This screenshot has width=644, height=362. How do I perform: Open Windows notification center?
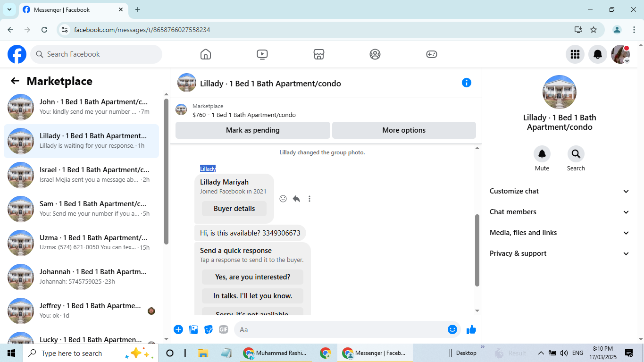[x=629, y=353]
